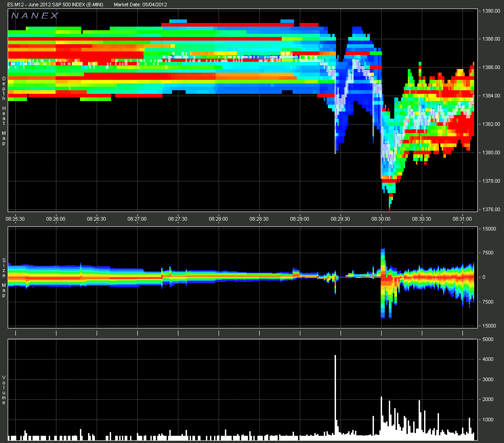Select the 08:26:00 time axis label
The height and width of the screenshot is (443, 504).
point(56,219)
